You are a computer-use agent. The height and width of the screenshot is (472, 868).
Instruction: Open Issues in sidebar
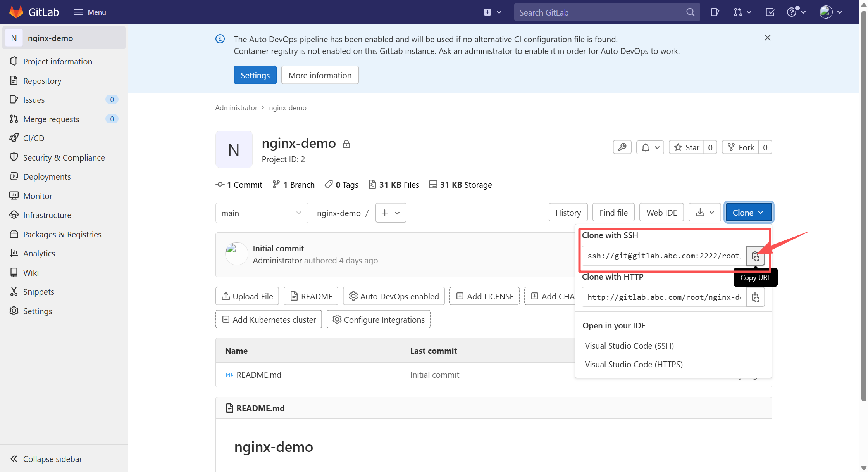[34, 100]
